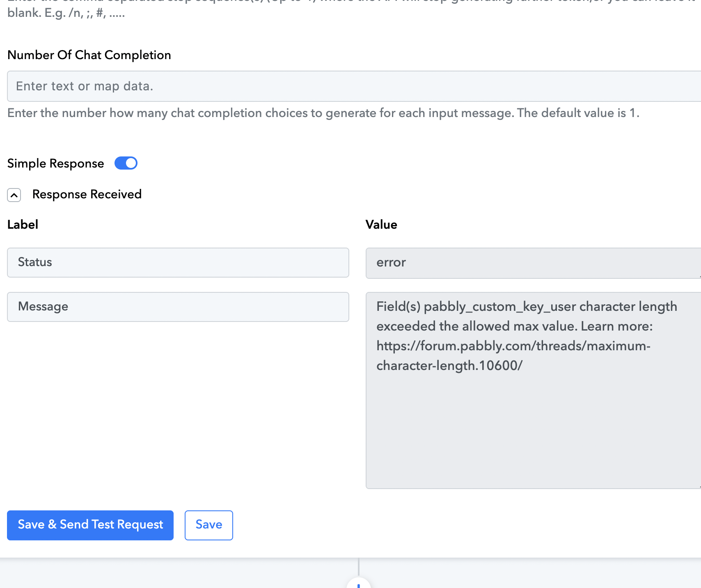Image resolution: width=701 pixels, height=588 pixels.
Task: Select the Message label field
Action: click(x=178, y=307)
